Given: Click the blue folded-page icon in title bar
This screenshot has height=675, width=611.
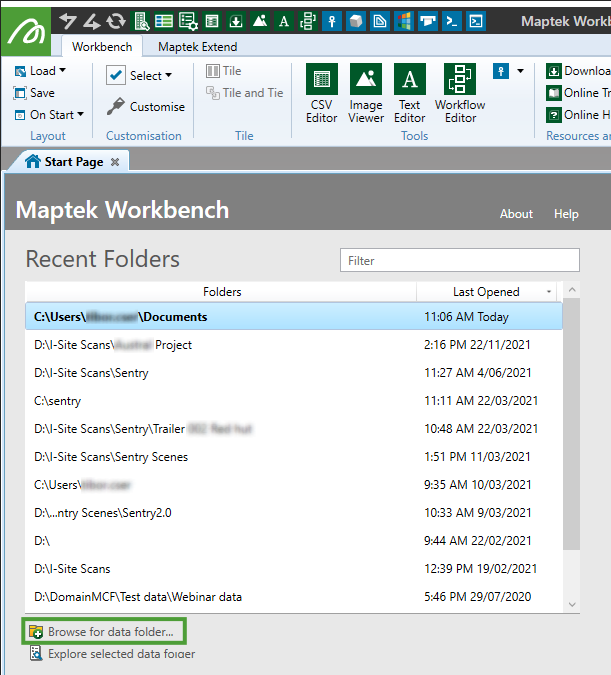Looking at the screenshot, I should click(x=380, y=21).
